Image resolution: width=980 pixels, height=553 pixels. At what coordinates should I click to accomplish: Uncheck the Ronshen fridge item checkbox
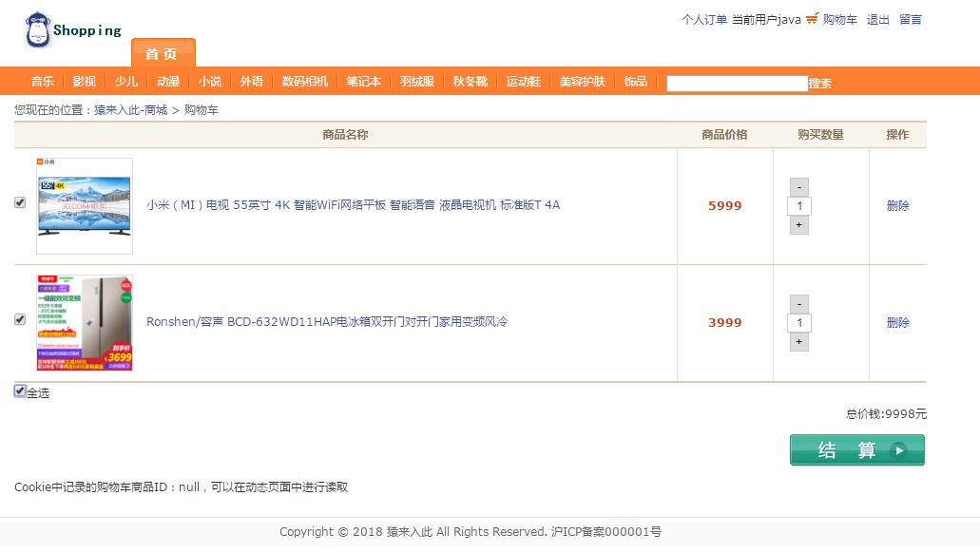tap(19, 320)
